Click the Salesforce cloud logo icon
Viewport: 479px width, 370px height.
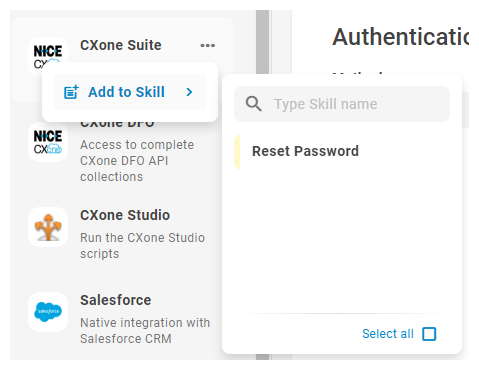[x=48, y=312]
